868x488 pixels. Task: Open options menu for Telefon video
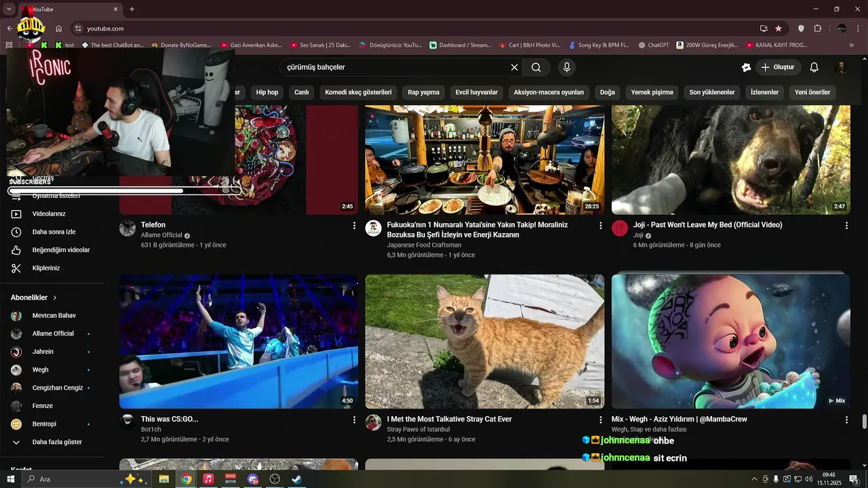point(354,225)
